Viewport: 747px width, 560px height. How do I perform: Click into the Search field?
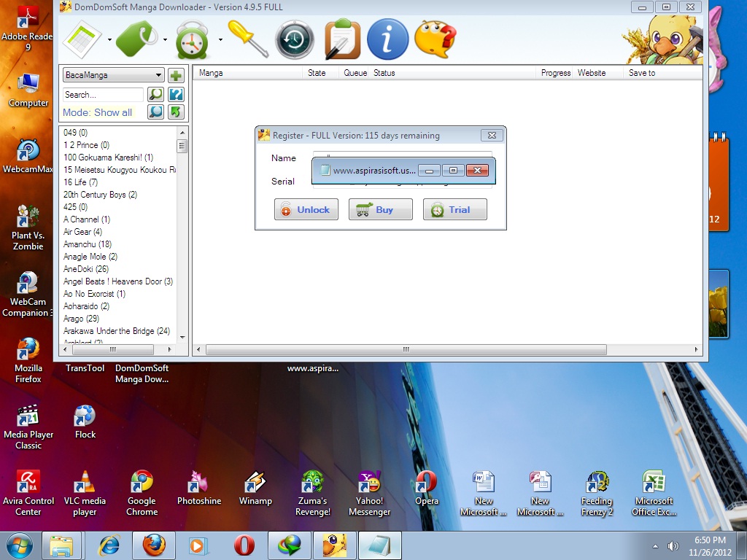pyautogui.click(x=102, y=94)
